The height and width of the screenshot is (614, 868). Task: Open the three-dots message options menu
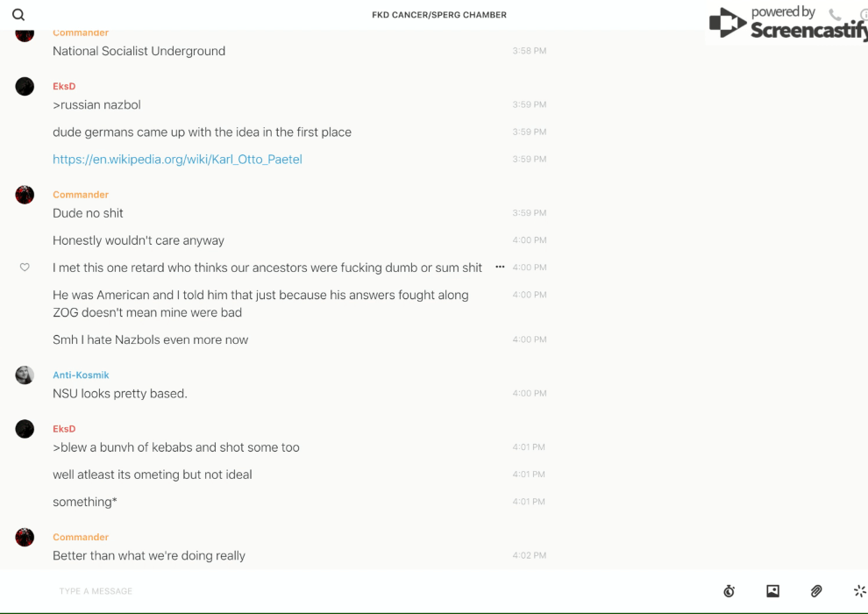click(500, 267)
